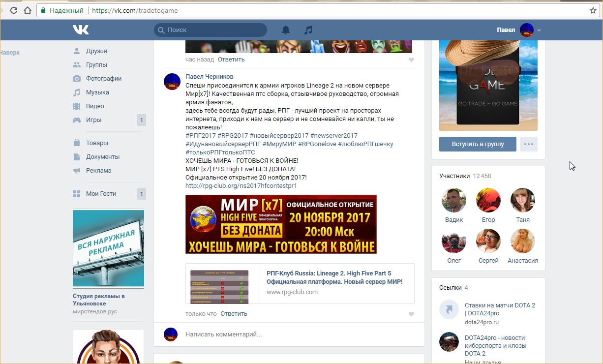This screenshot has height=364, width=603.
Task: Open member Сергей profile
Action: coord(488,246)
